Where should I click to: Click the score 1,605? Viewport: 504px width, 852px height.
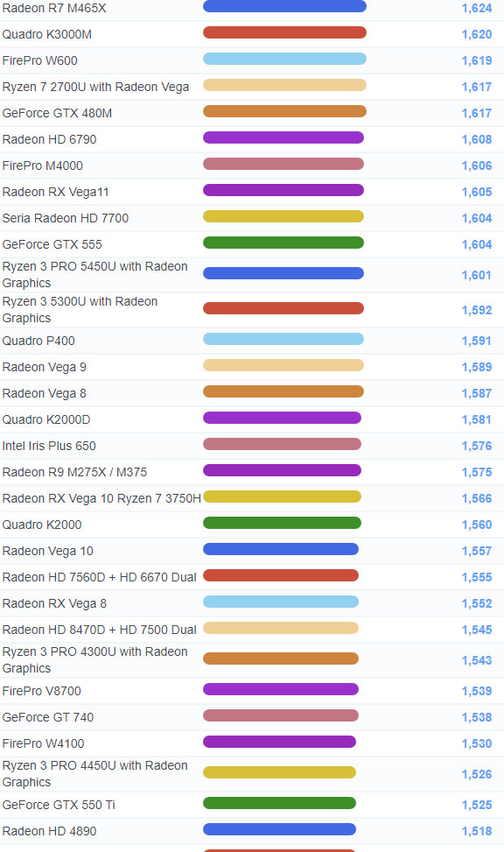(x=477, y=192)
